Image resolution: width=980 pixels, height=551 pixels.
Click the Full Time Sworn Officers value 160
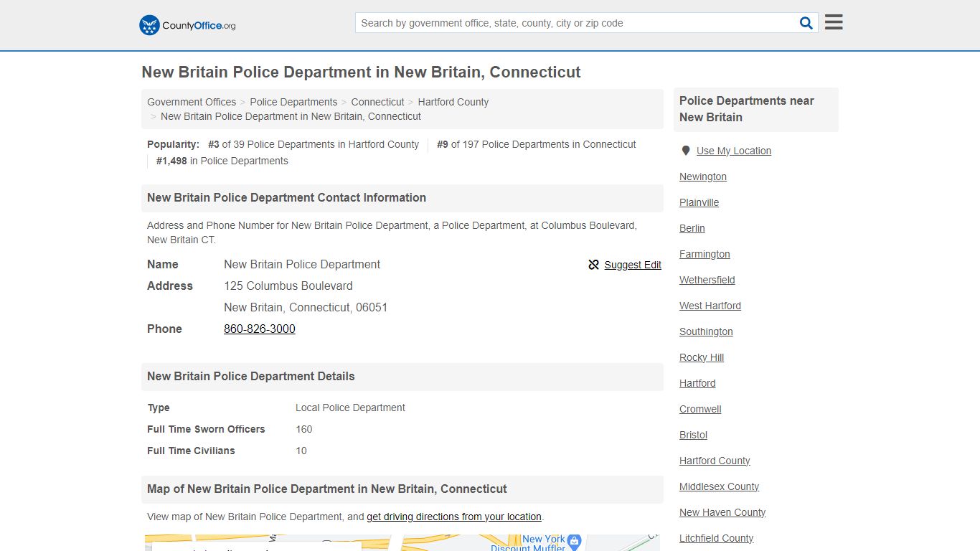[x=304, y=429]
